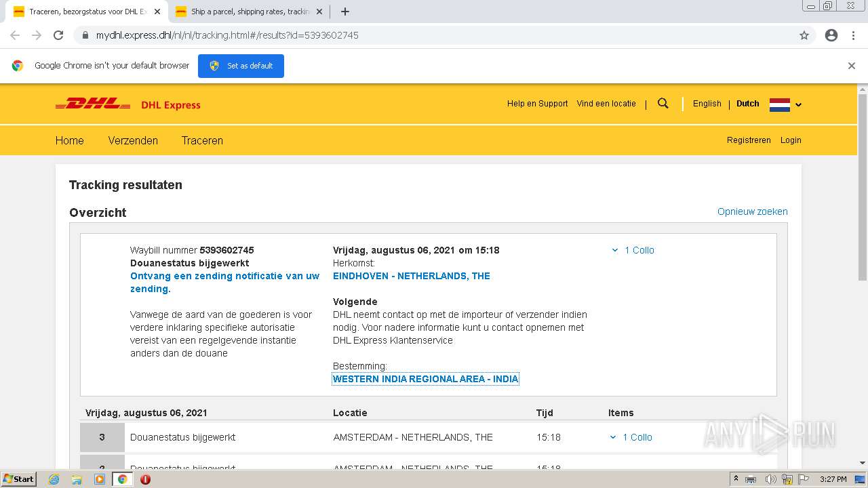Switch to Ship a parcel tab
Image resolution: width=868 pixels, height=488 pixels.
[x=248, y=12]
